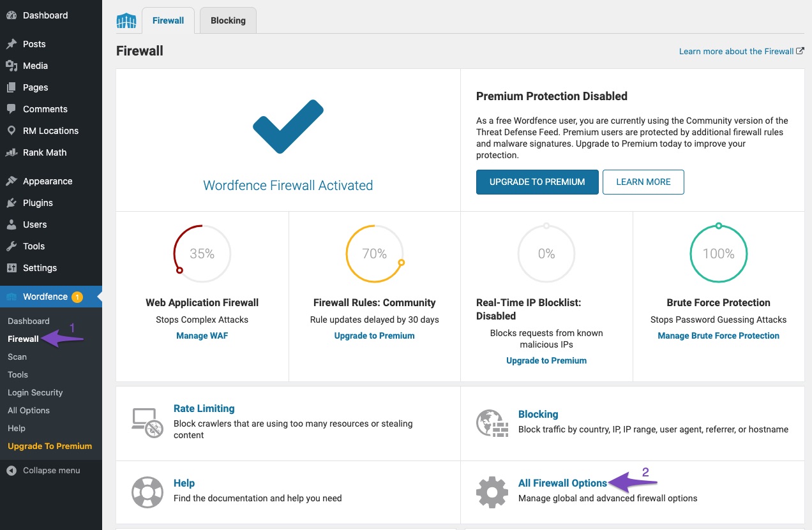
Task: Click the Users person icon
Action: click(x=11, y=225)
